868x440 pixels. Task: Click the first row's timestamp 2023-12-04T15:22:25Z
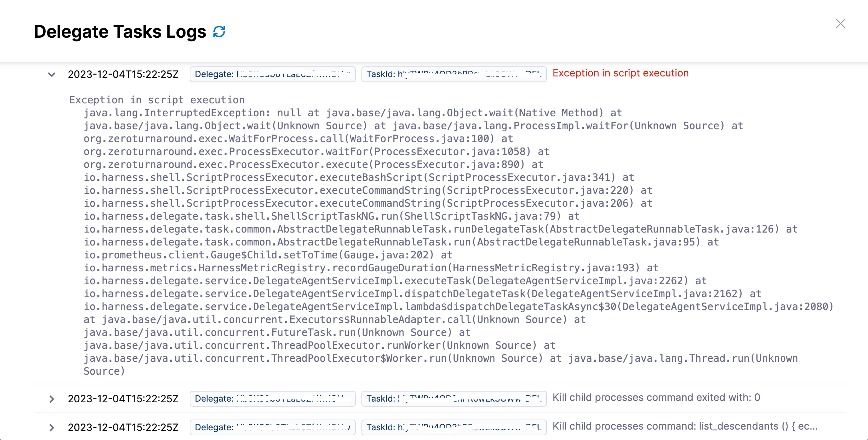click(123, 74)
